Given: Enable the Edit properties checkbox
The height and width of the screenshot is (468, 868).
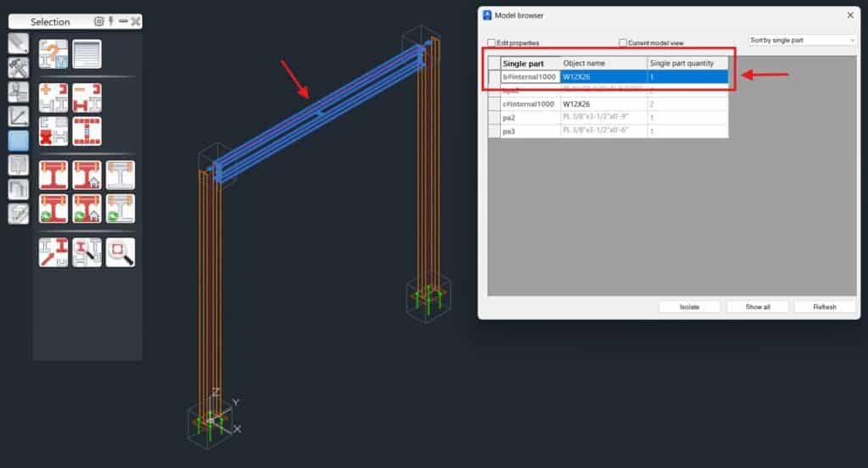Looking at the screenshot, I should click(492, 42).
